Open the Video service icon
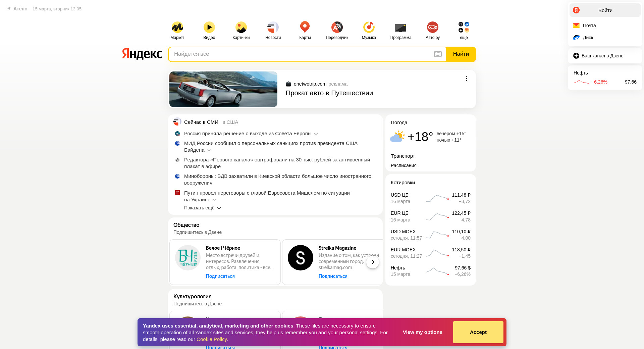The height and width of the screenshot is (349, 644). click(209, 27)
